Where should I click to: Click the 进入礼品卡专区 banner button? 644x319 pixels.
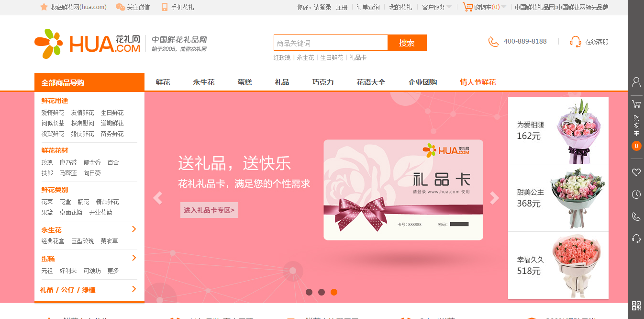pyautogui.click(x=209, y=210)
